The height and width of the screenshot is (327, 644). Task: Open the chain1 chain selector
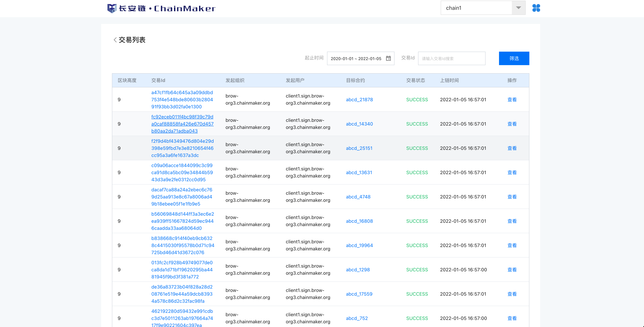click(483, 8)
